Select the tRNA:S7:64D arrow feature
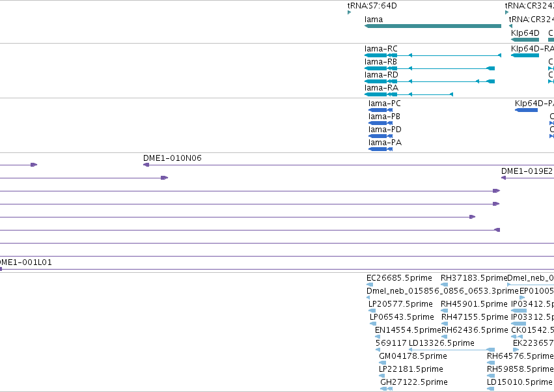The height and width of the screenshot is (392, 554). click(349, 12)
